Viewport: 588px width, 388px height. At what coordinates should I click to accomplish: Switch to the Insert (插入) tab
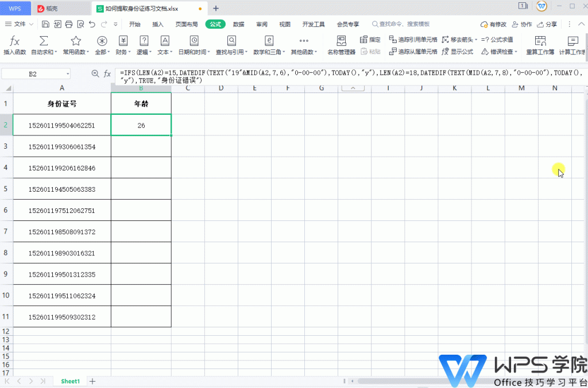coord(158,24)
